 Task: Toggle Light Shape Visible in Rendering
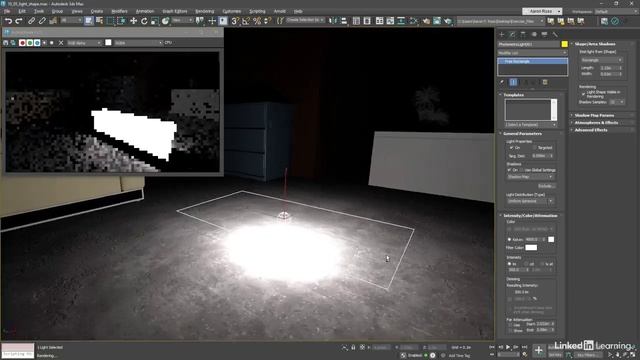[x=583, y=94]
